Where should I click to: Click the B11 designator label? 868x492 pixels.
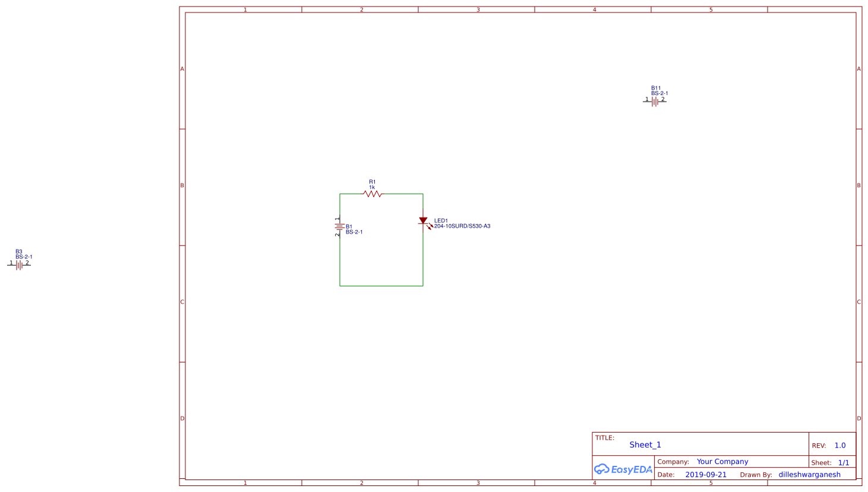[x=656, y=88]
